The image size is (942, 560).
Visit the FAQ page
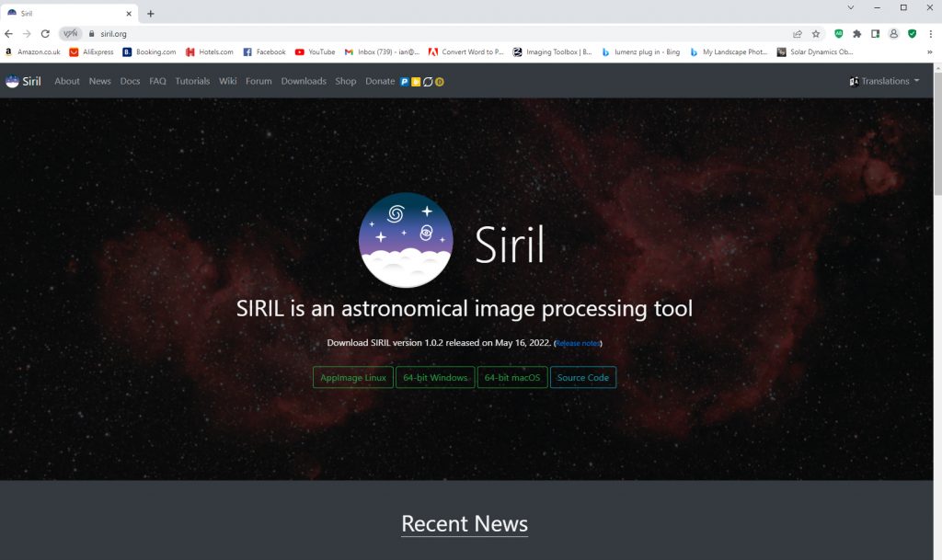click(x=157, y=81)
